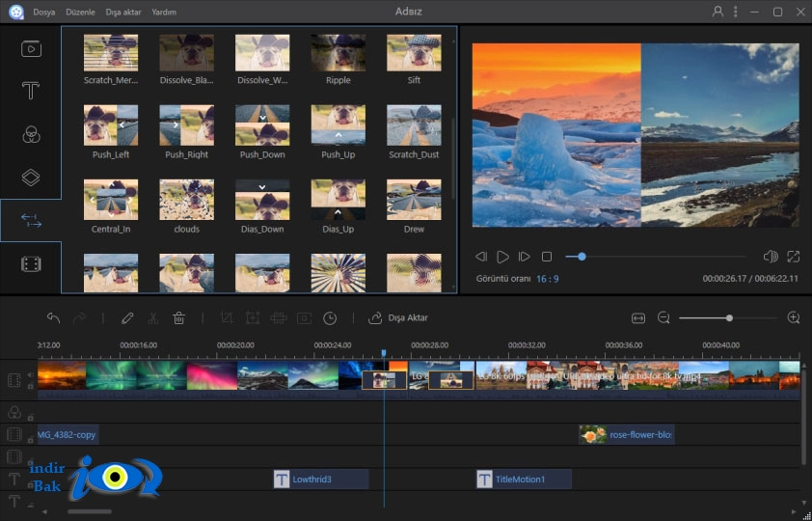812x521 pixels.
Task: Toggle lock on main video track
Action: coord(31,386)
